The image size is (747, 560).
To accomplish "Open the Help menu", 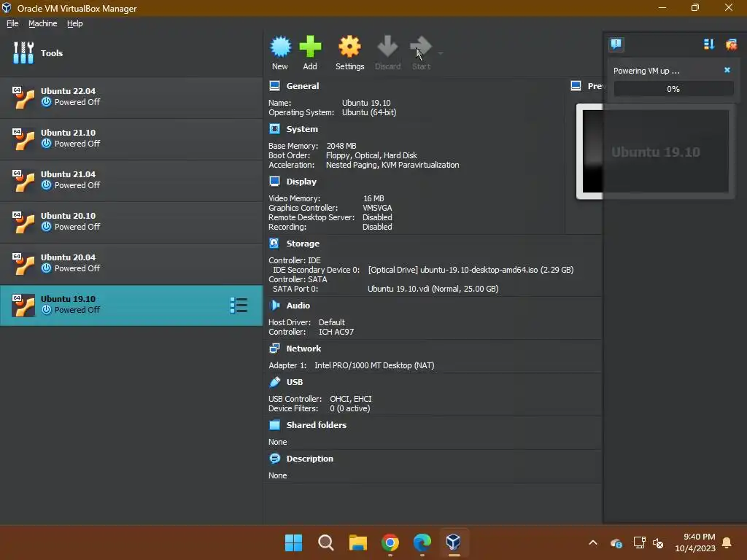I will 75,23.
